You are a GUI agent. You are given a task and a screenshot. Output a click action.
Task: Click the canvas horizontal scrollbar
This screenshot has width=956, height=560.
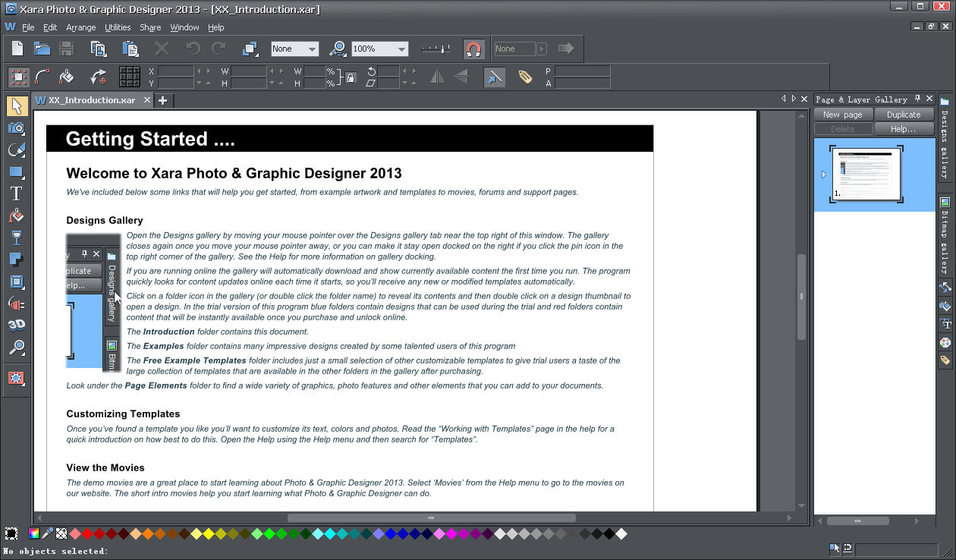[431, 518]
